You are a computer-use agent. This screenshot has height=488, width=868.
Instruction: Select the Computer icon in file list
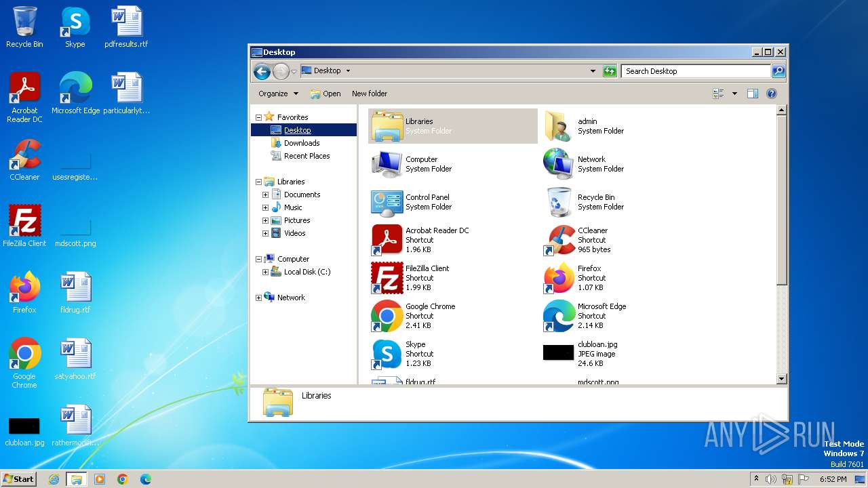387,164
